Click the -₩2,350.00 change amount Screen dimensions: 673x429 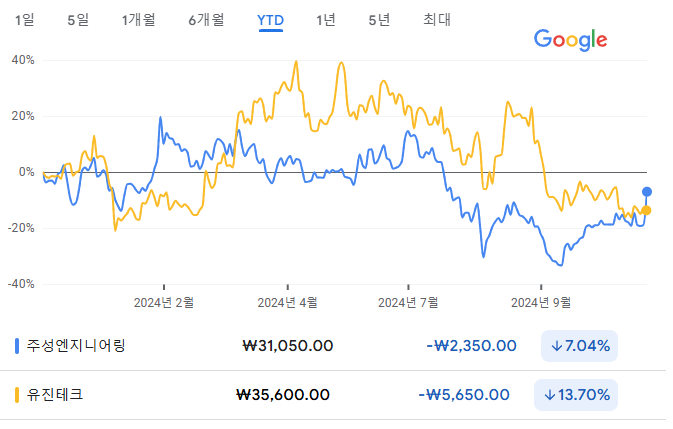471,346
